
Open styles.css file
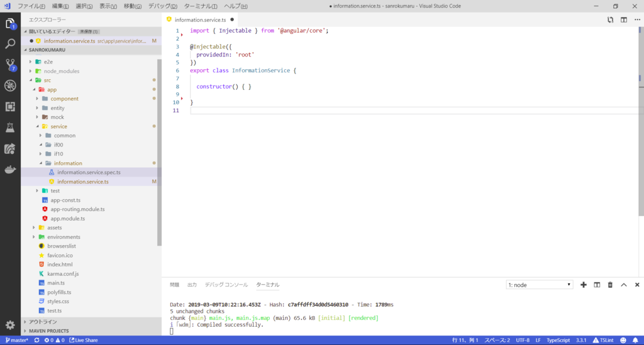tap(58, 302)
